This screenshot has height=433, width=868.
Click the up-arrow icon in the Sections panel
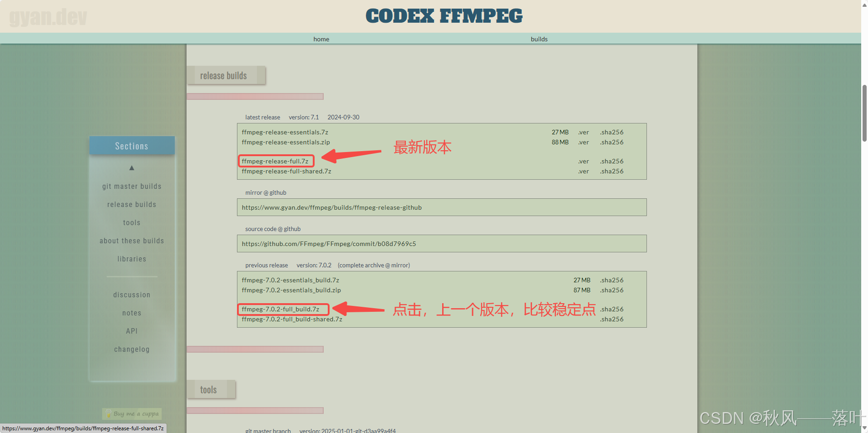tap(132, 168)
